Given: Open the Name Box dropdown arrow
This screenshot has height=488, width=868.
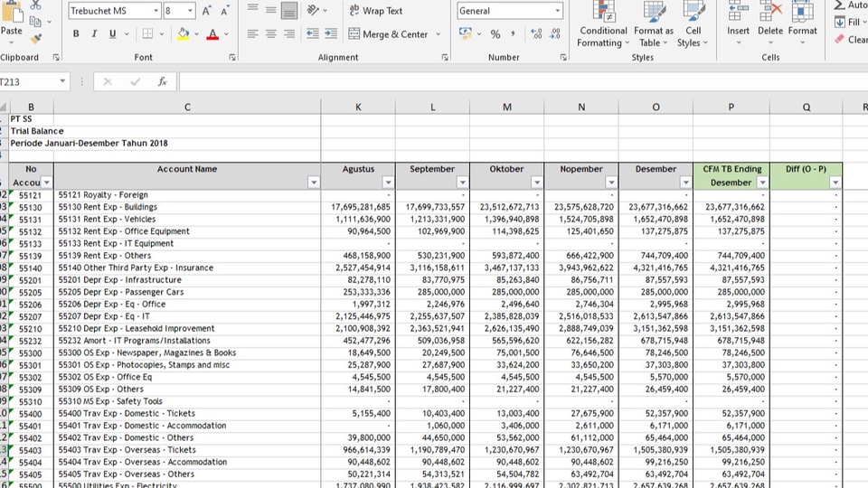Looking at the screenshot, I should click(62, 81).
